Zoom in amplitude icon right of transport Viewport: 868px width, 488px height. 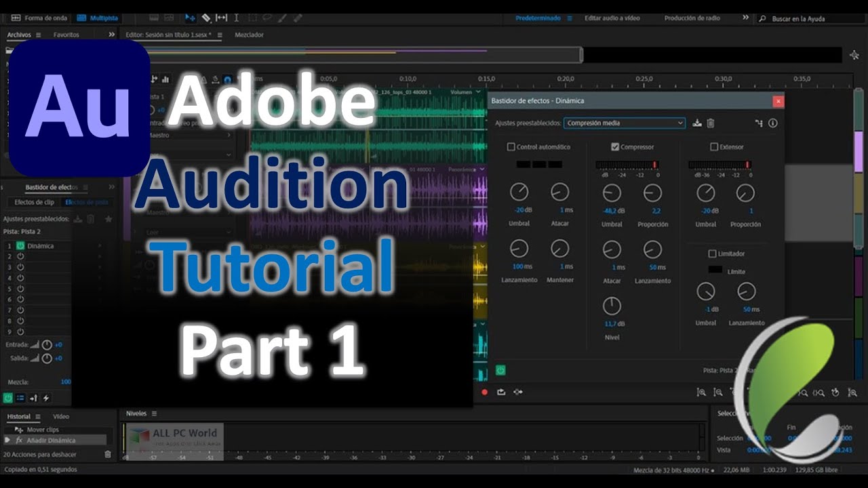tap(701, 392)
